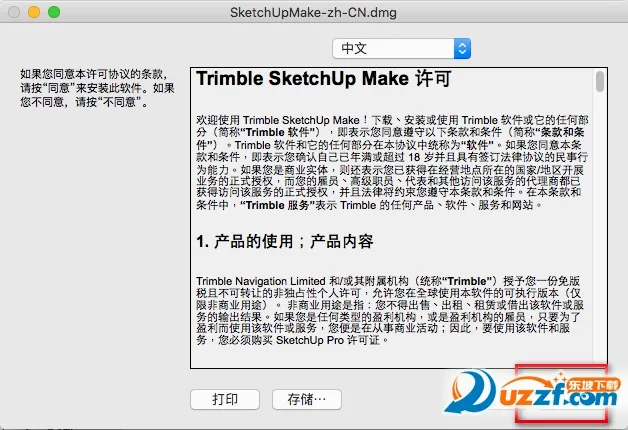The width and height of the screenshot is (628, 430).
Task: Click the 存储… save button
Action: [307, 399]
